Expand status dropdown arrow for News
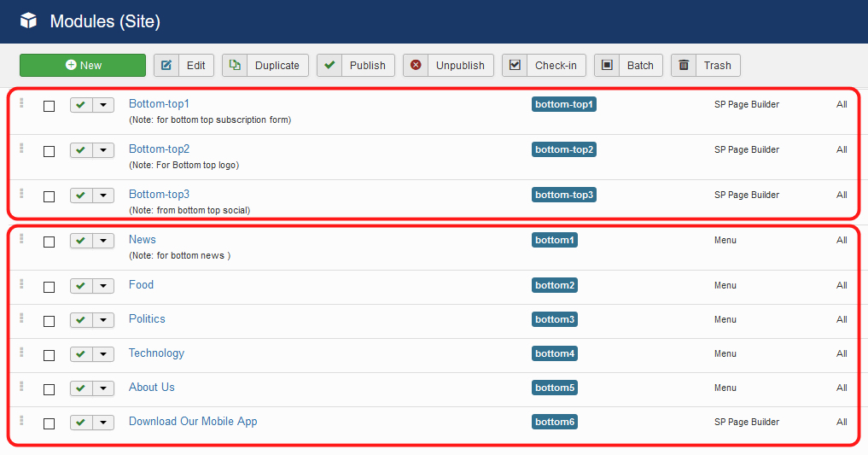Screen dimensions: 868x455 103,242
